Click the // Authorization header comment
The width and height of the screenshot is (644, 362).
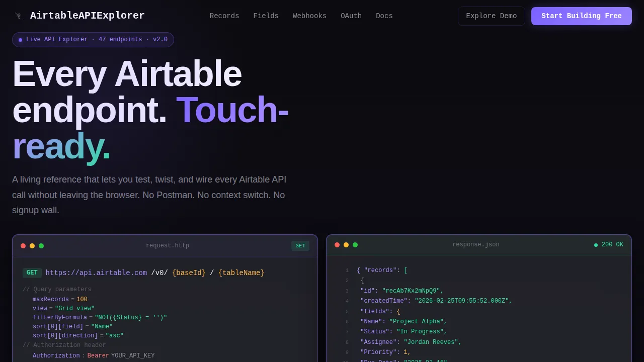(64, 345)
